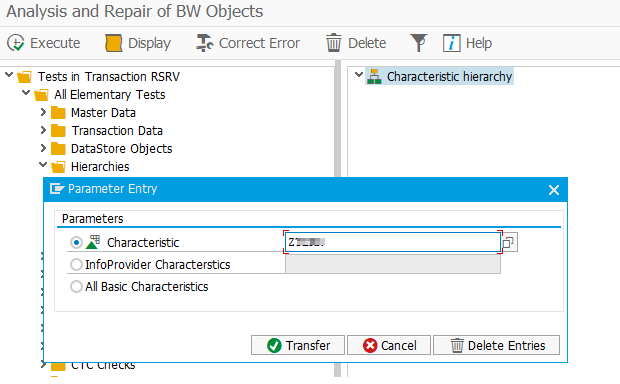
Task: Click the Transfer button
Action: pos(298,345)
